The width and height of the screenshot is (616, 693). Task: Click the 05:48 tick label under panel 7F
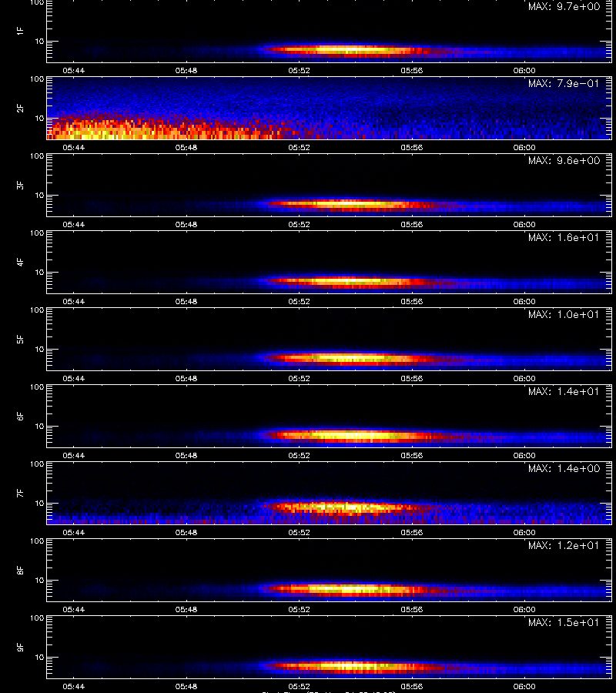pyautogui.click(x=186, y=533)
